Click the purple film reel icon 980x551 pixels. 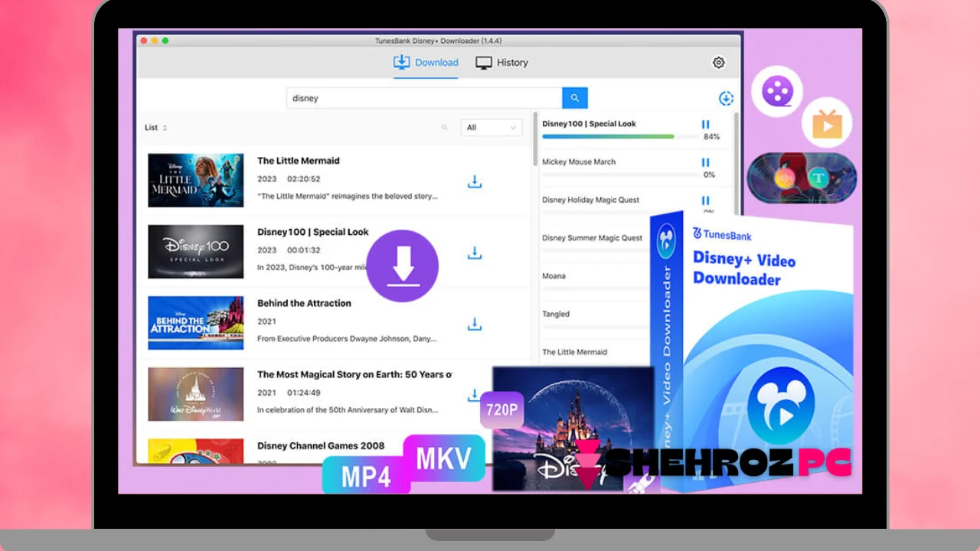point(777,91)
